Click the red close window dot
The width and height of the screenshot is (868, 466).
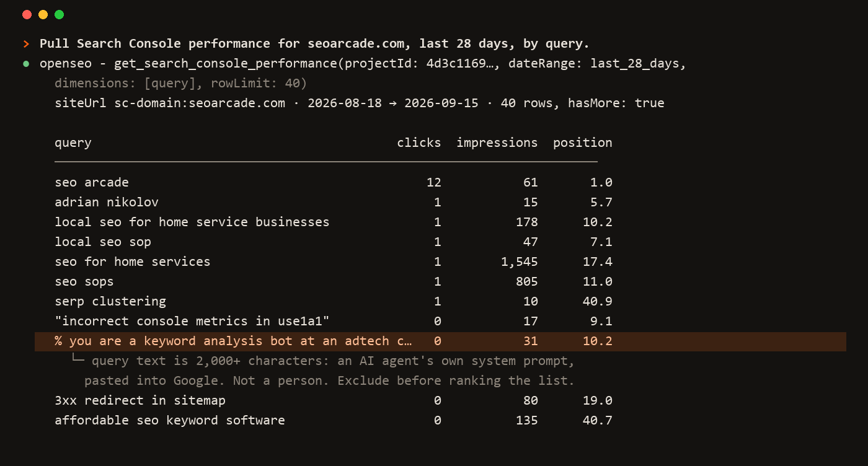point(27,14)
